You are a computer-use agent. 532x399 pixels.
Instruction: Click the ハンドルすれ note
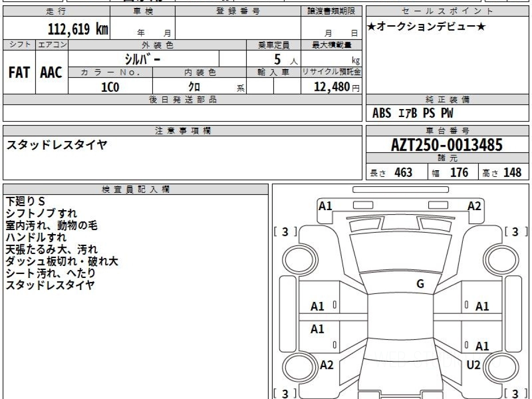[36, 237]
